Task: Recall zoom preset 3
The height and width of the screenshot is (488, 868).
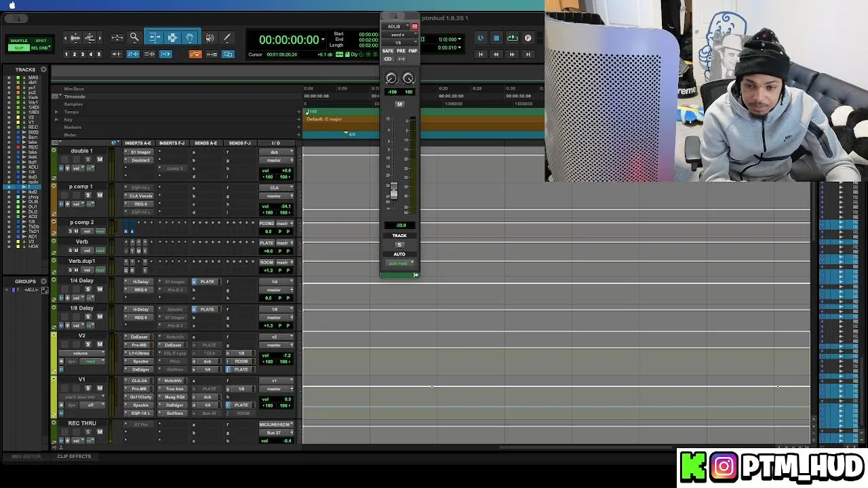Action: coord(83,54)
